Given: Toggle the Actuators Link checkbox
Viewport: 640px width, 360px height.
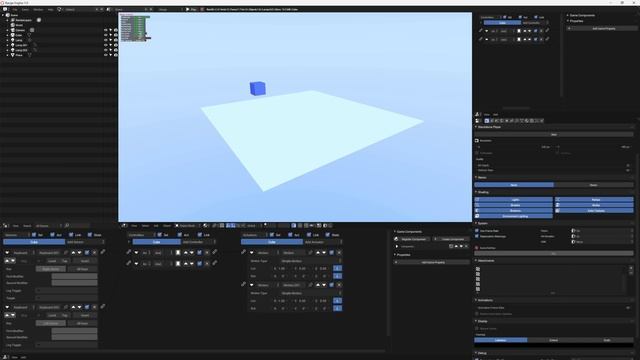Looking at the screenshot, I should pos(309,235).
